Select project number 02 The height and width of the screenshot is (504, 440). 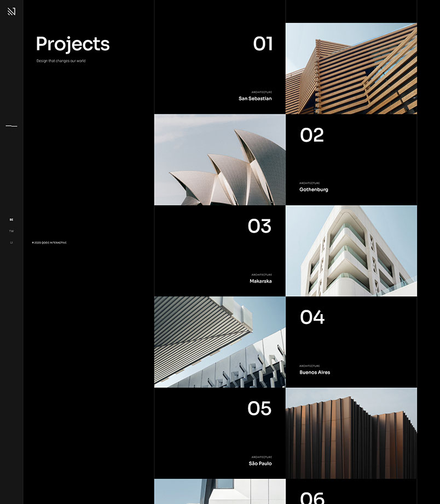point(312,135)
